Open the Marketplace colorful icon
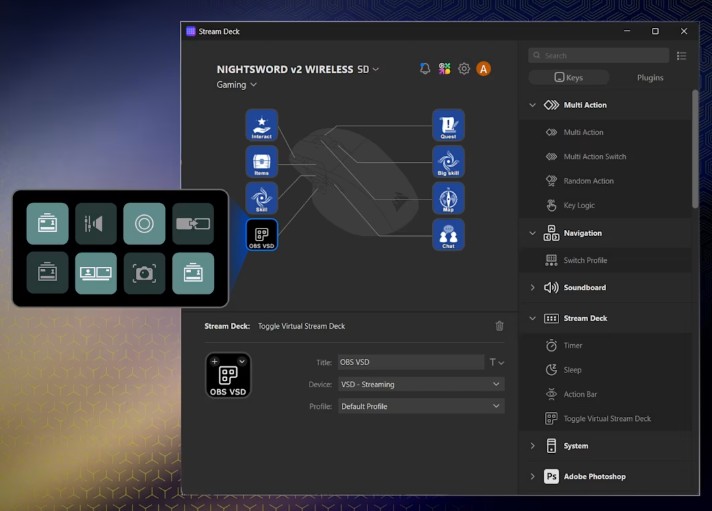The image size is (712, 511). 444,69
